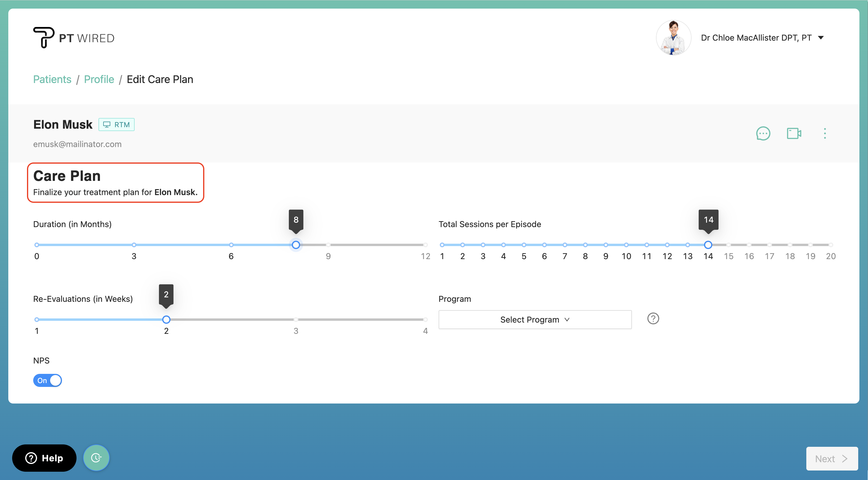
Task: Set Total Sessions slider to 20
Action: coord(830,245)
